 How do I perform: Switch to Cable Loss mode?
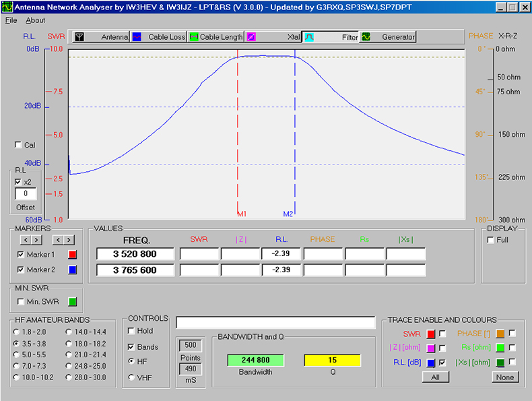137,37
